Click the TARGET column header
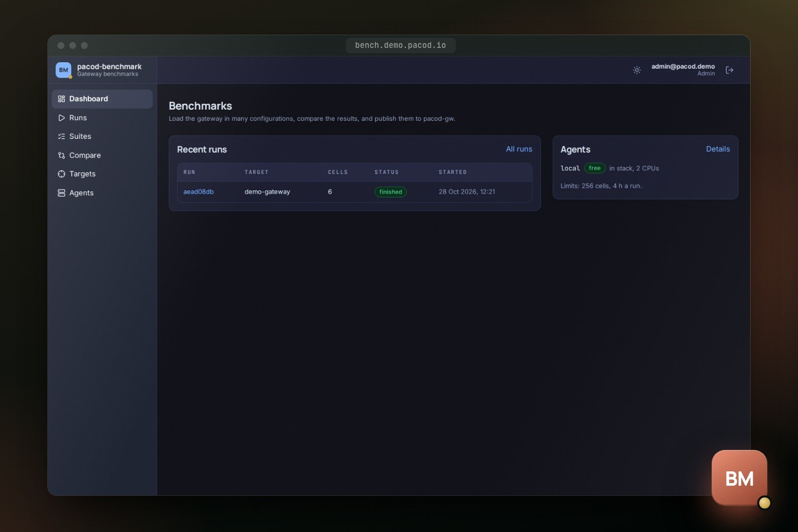The height and width of the screenshot is (532, 798). point(256,172)
